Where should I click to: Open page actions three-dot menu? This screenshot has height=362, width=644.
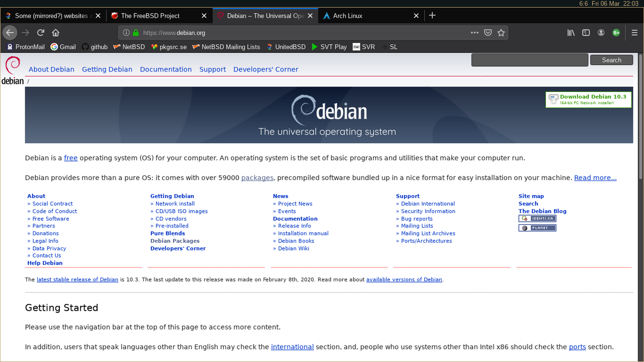[x=474, y=33]
